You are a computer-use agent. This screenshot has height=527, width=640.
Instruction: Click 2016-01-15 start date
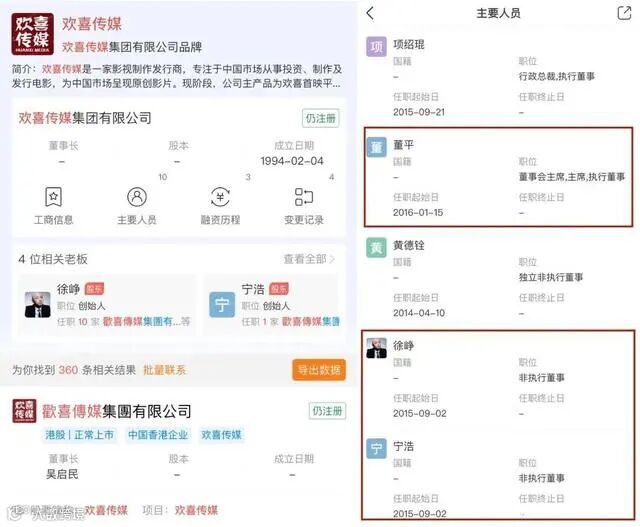click(418, 212)
